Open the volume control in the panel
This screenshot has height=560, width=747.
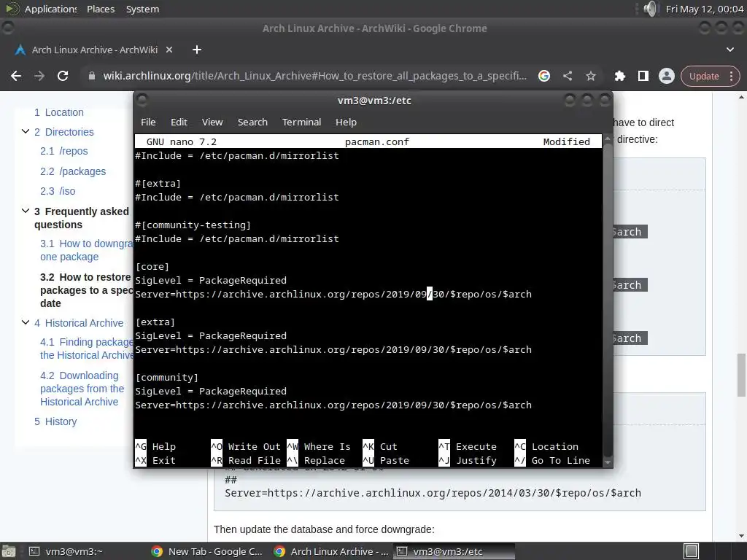[x=650, y=9]
